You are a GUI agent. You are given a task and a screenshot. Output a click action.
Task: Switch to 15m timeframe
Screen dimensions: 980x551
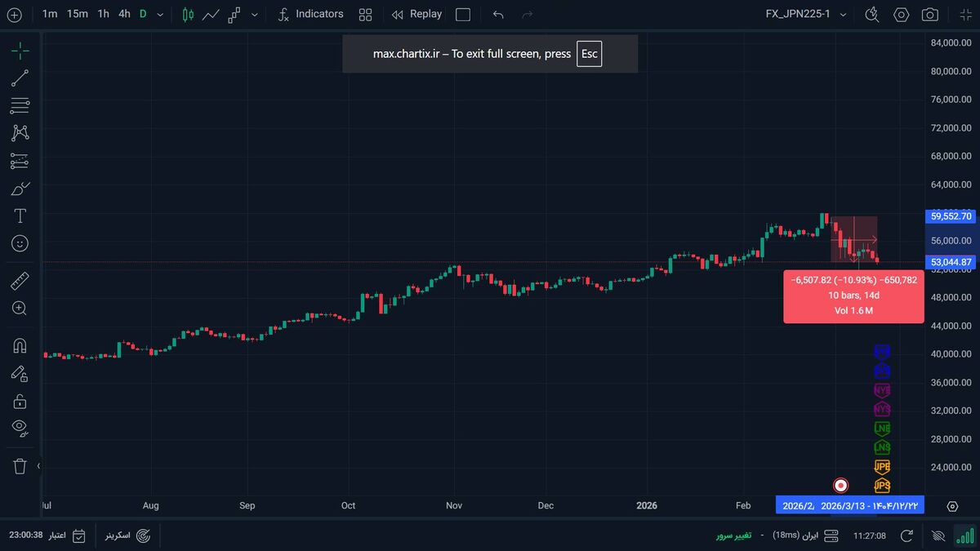pyautogui.click(x=78, y=14)
